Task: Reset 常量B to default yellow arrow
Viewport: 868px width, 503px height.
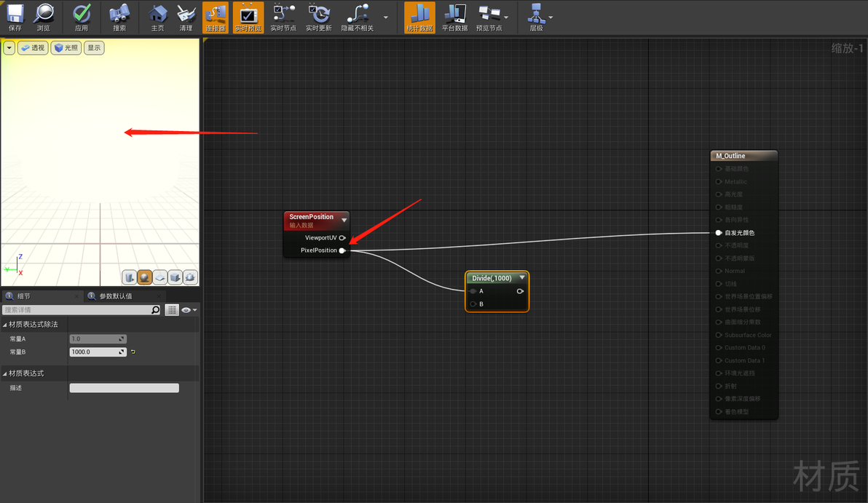Action: click(133, 352)
